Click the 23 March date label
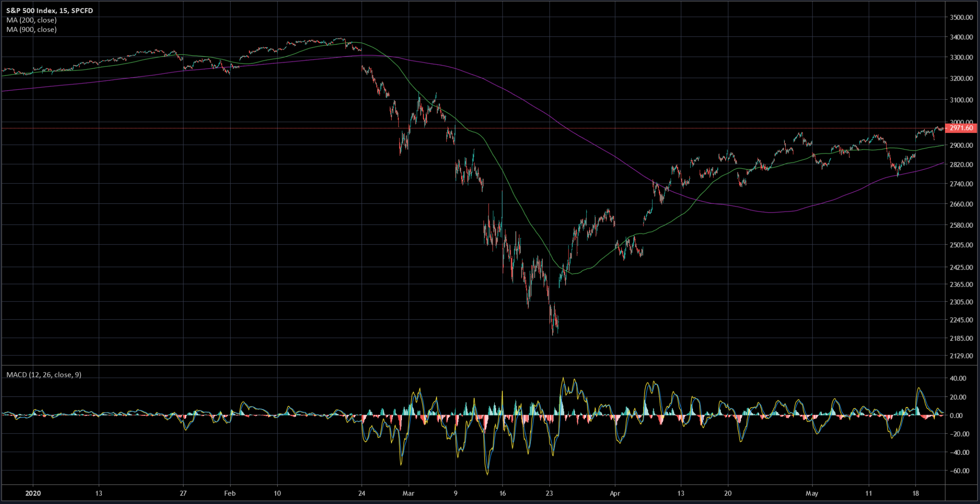The height and width of the screenshot is (504, 980). click(x=549, y=493)
